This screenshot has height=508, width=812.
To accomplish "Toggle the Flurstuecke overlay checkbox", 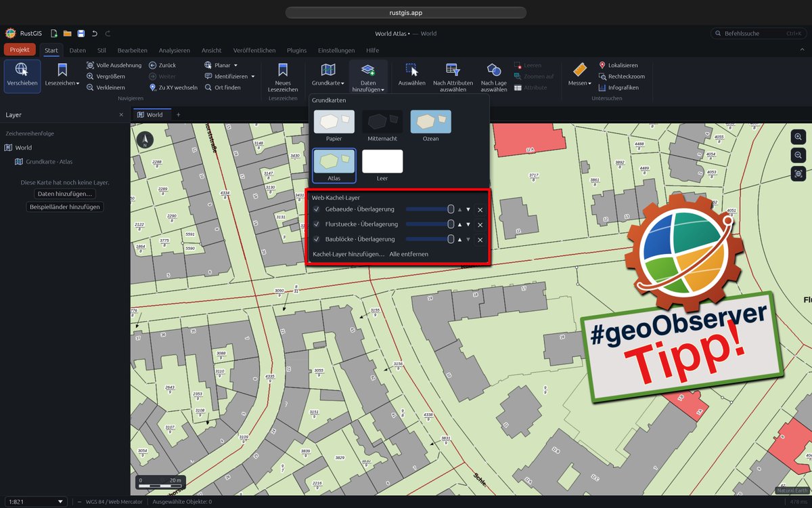I will (316, 224).
